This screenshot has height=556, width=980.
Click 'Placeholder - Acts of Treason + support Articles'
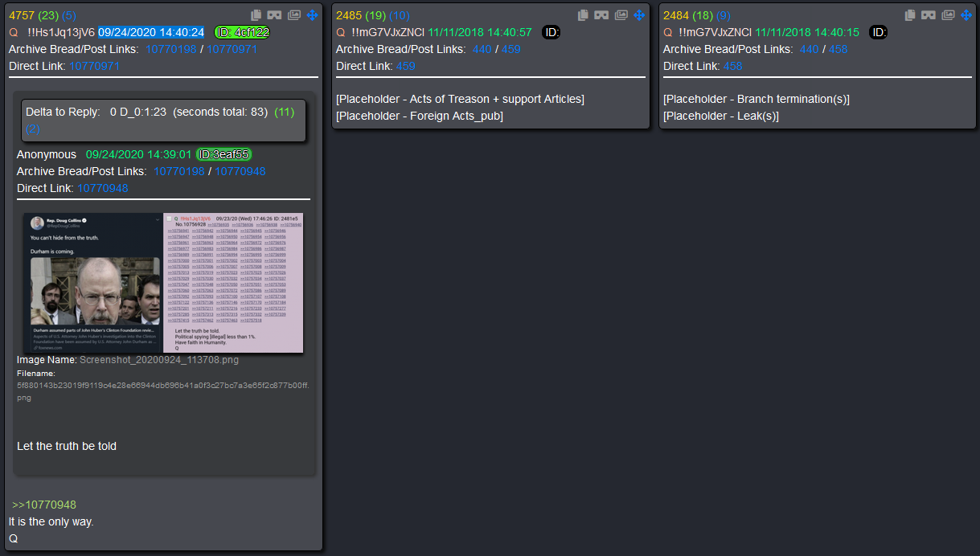coord(460,99)
